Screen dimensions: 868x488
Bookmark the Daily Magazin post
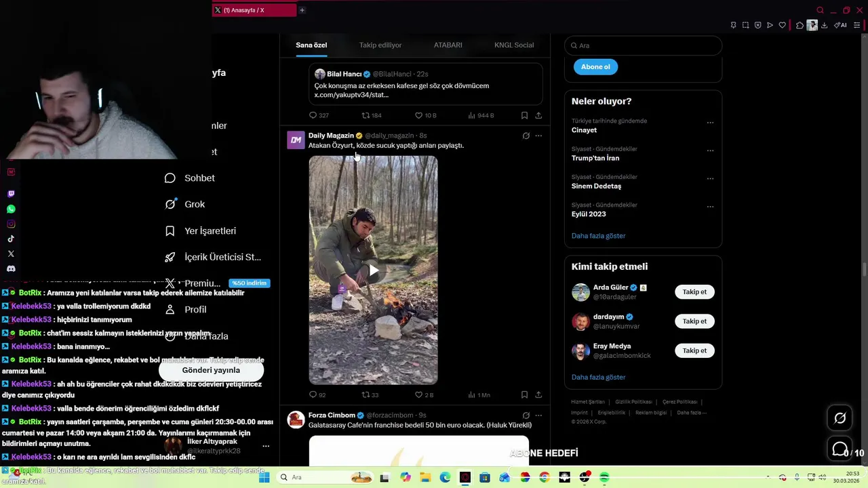(524, 394)
